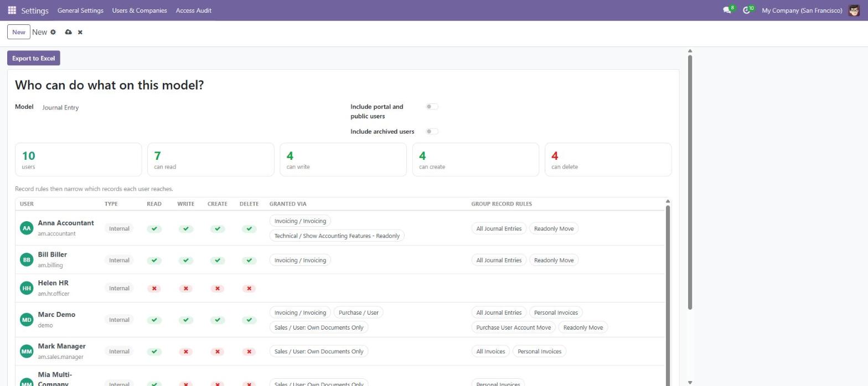Viewport: 868px width, 386px height.
Task: Open the gear actions menu beside New
Action: (53, 32)
